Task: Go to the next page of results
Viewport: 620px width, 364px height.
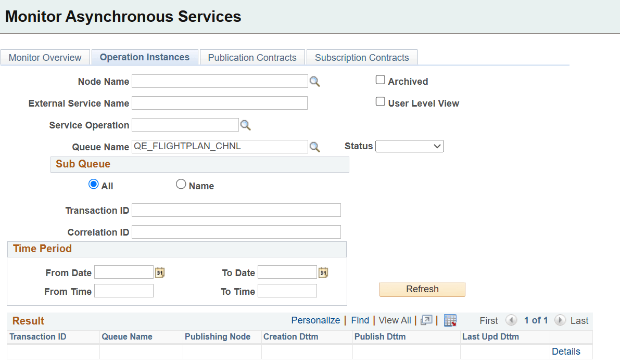Action: click(561, 320)
